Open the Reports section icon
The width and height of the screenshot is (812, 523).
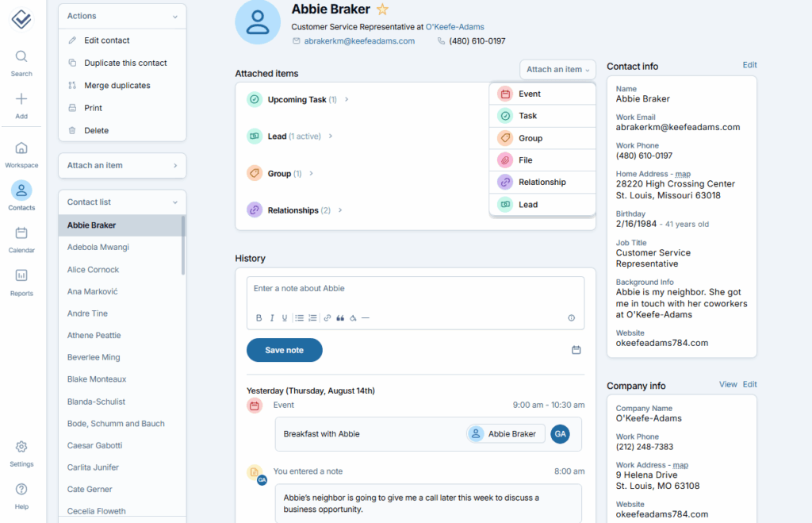(x=21, y=276)
